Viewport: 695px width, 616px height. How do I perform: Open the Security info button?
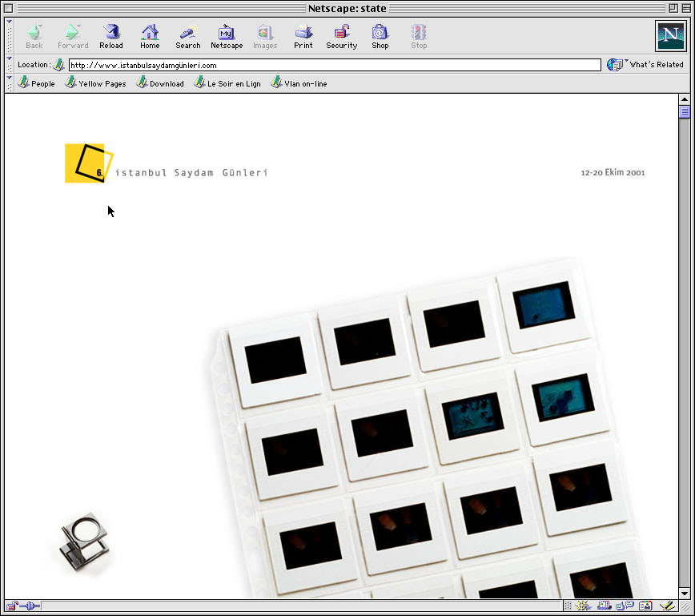[x=341, y=36]
